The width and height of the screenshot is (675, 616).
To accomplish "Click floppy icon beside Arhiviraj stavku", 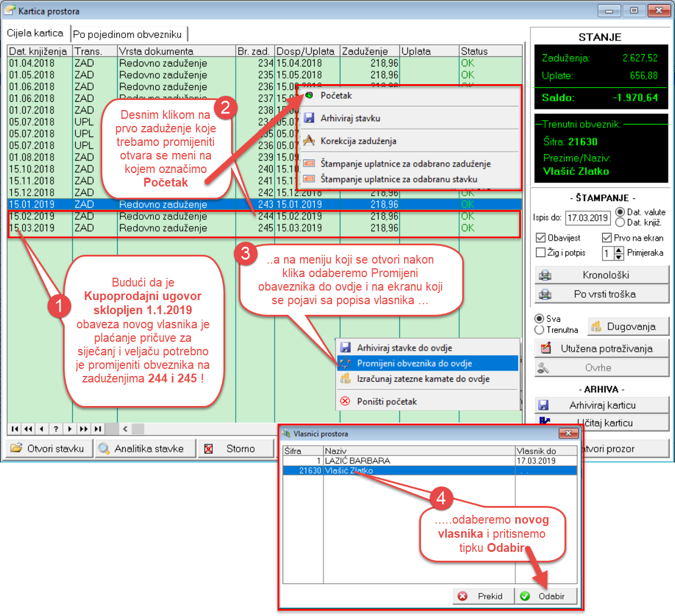I will coord(309,118).
